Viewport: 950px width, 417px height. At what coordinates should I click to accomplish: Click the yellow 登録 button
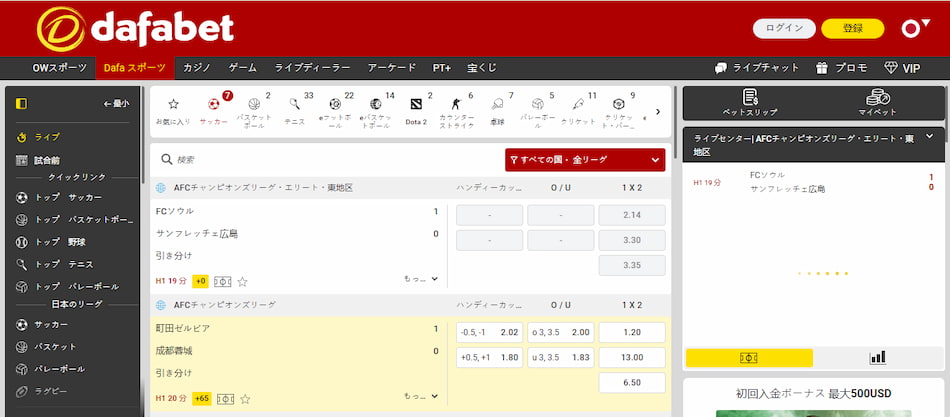pos(853,28)
